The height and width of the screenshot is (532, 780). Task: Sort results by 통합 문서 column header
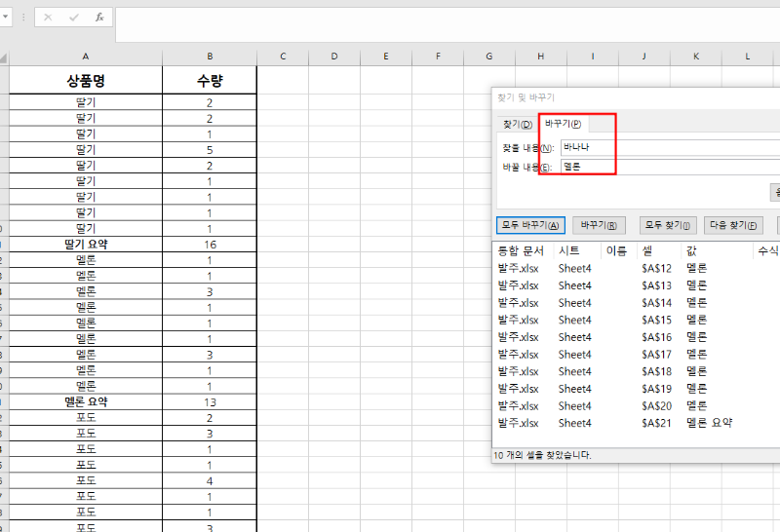(x=522, y=251)
